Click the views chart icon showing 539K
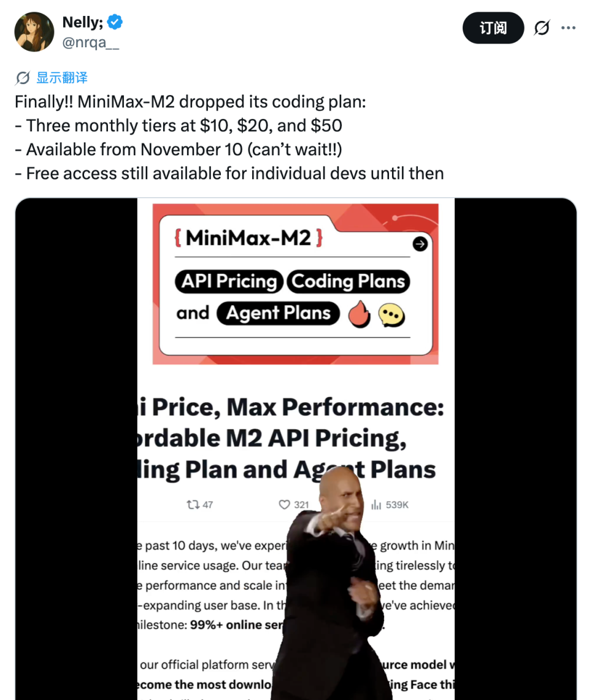Viewport: 589px width, 700px height. pos(376,505)
